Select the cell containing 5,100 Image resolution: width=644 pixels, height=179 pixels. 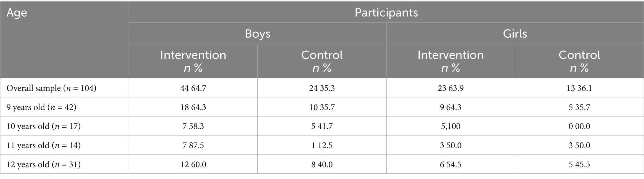pyautogui.click(x=451, y=126)
